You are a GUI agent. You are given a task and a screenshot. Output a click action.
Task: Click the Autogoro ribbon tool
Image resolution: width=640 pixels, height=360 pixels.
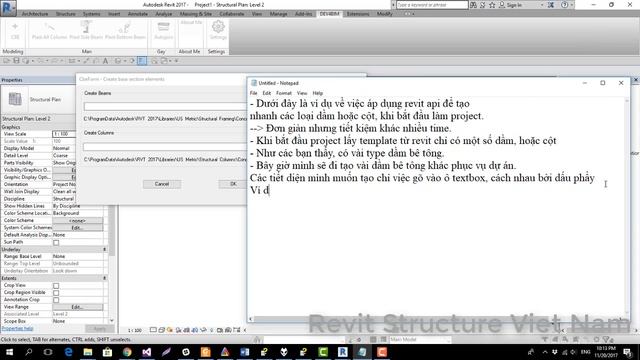tap(163, 31)
